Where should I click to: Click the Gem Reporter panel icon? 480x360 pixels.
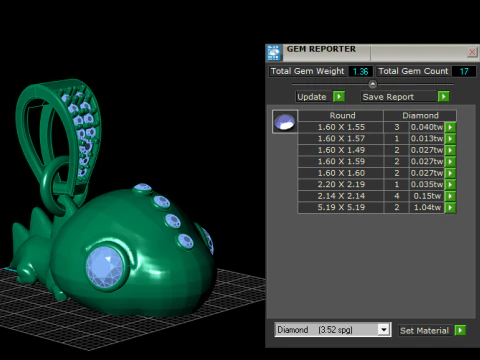click(x=274, y=53)
